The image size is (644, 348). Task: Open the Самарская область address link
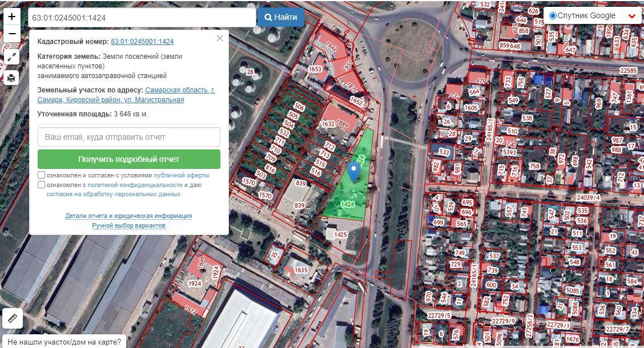(x=126, y=95)
